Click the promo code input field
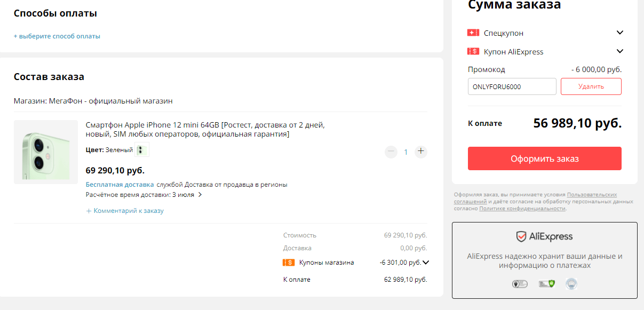644x310 pixels. 512,86
